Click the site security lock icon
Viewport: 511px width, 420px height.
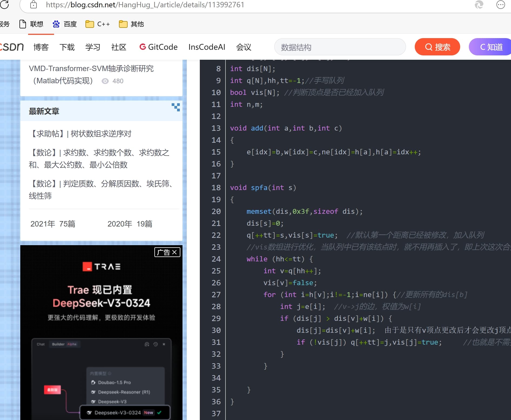pos(34,5)
